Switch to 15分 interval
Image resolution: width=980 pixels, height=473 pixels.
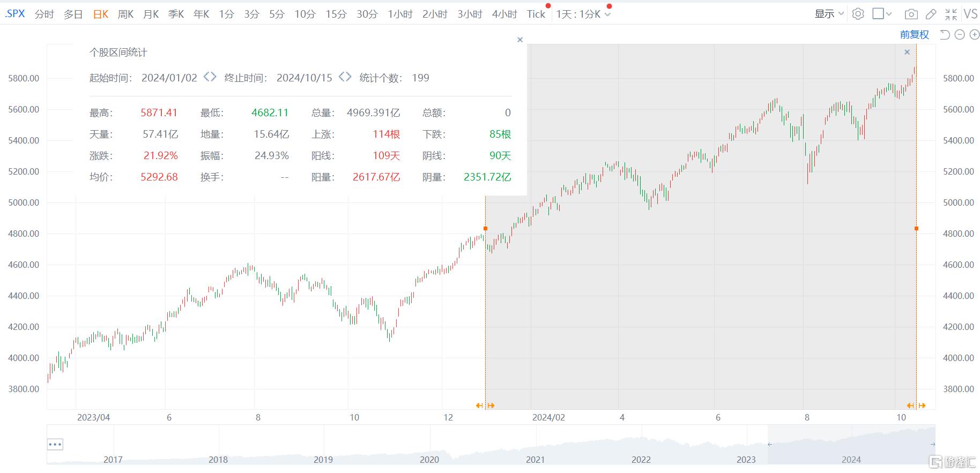336,14
